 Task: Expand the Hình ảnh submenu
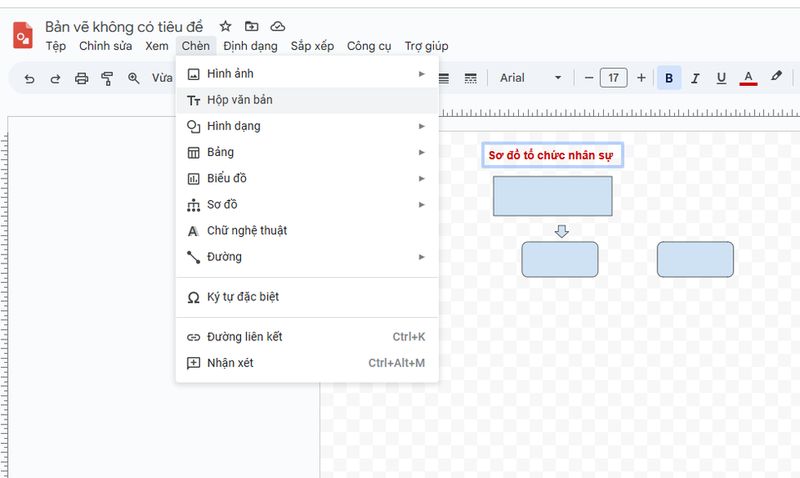[307, 74]
